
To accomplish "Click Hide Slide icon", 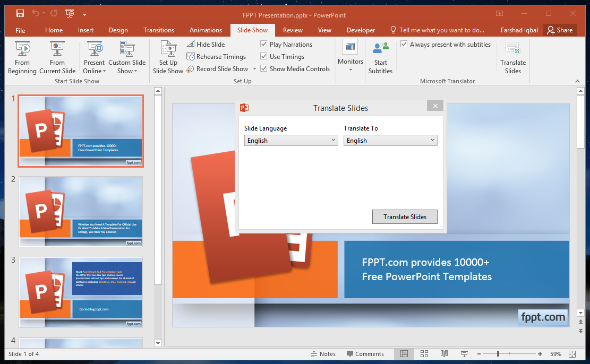I will (191, 44).
